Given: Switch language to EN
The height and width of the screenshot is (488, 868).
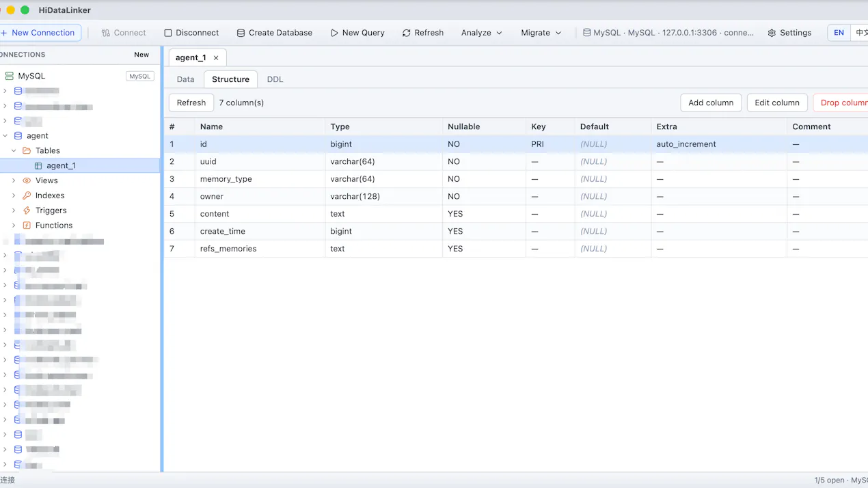Looking at the screenshot, I should click(x=839, y=33).
